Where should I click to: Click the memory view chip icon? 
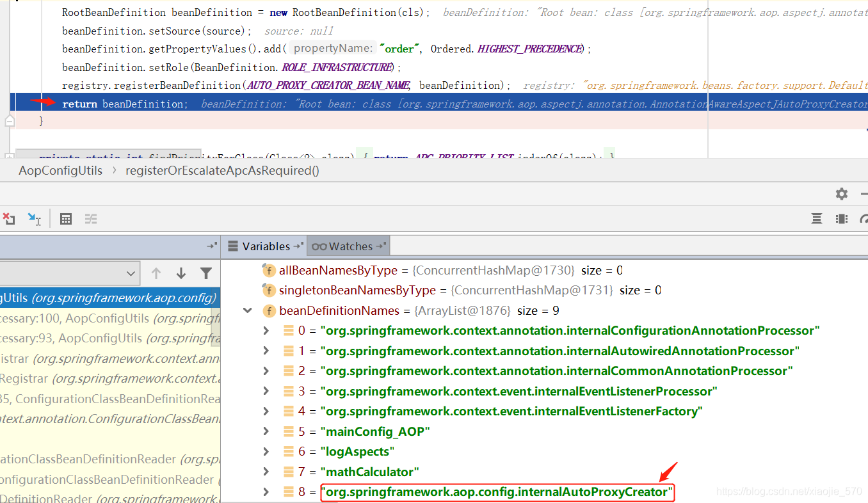click(842, 219)
